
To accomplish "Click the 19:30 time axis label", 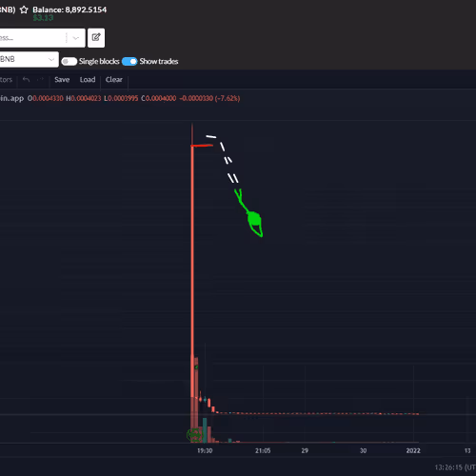I will [x=205, y=450].
